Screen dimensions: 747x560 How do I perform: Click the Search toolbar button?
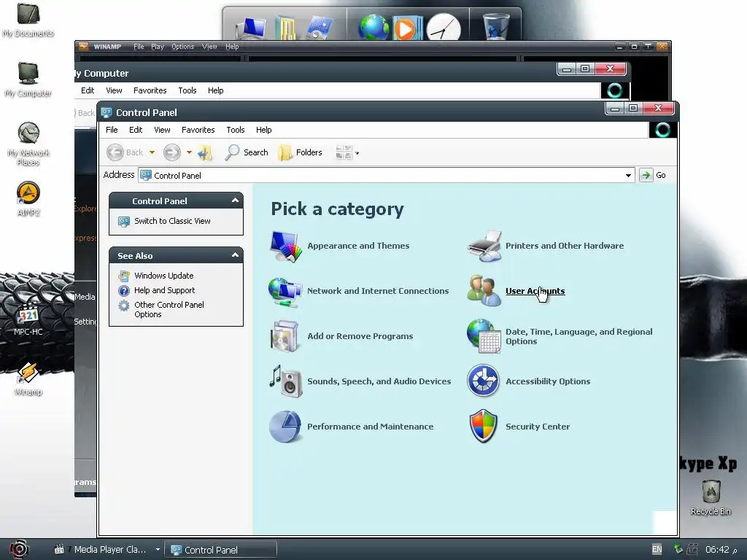coord(247,152)
